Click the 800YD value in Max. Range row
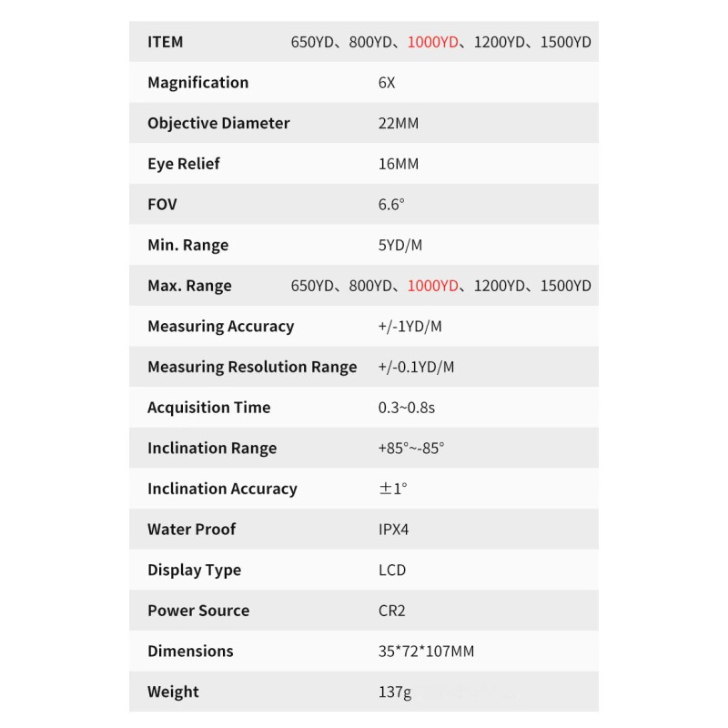Viewport: 728px width, 728px height. tap(371, 286)
